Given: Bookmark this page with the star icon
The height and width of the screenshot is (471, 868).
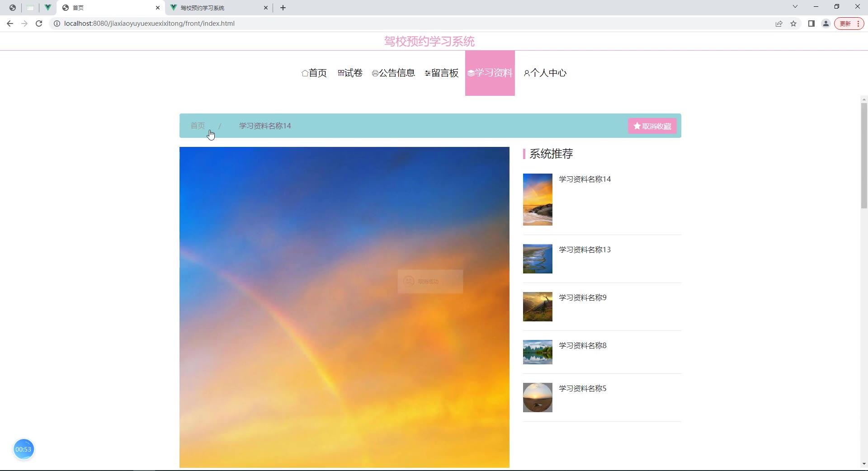Looking at the screenshot, I should coord(793,24).
